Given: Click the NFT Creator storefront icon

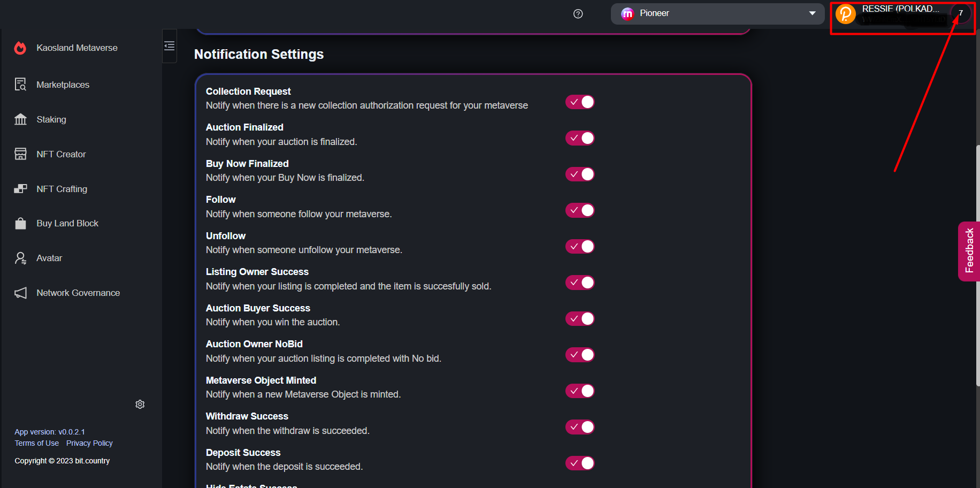Looking at the screenshot, I should [20, 154].
